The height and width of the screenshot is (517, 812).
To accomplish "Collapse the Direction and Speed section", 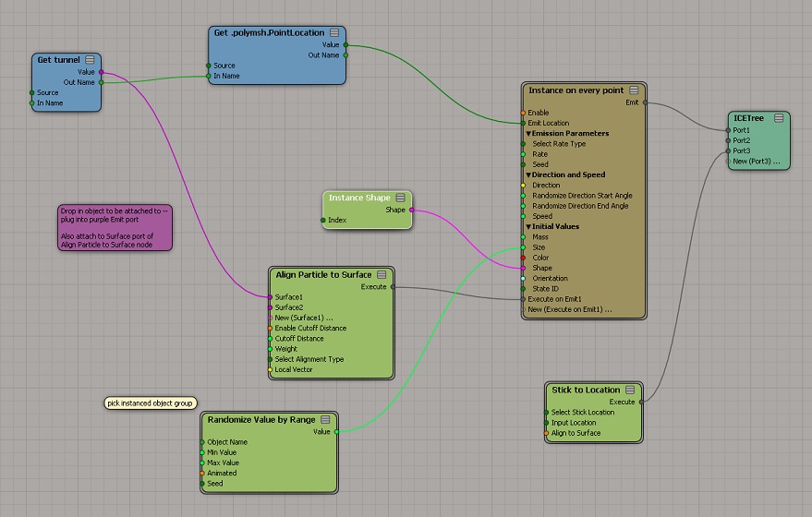I will coord(528,174).
